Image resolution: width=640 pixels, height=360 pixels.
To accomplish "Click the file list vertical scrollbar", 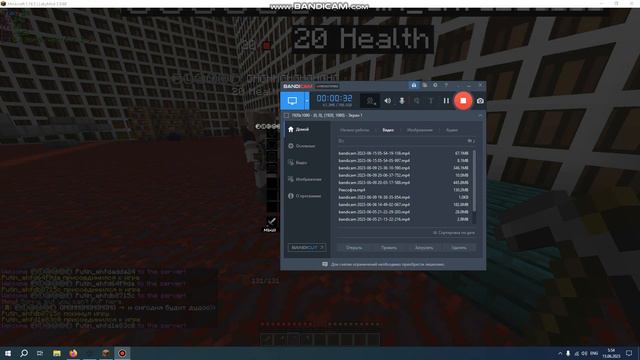I will 474,181.
